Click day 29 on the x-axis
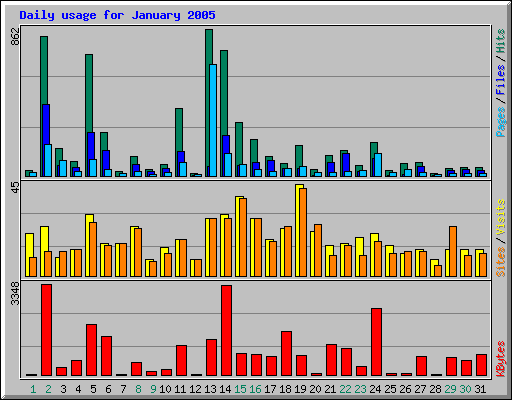This screenshot has height=400, width=512. [x=450, y=389]
